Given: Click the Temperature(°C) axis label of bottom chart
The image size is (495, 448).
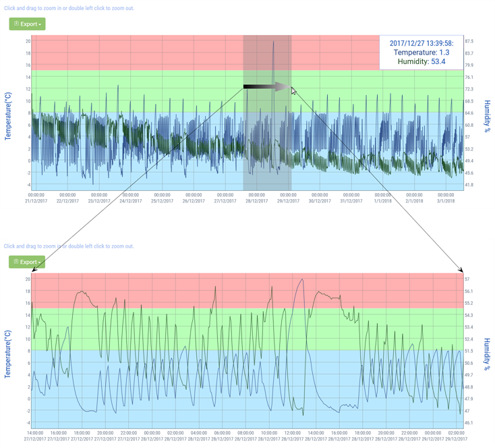Looking at the screenshot, I should point(8,349).
